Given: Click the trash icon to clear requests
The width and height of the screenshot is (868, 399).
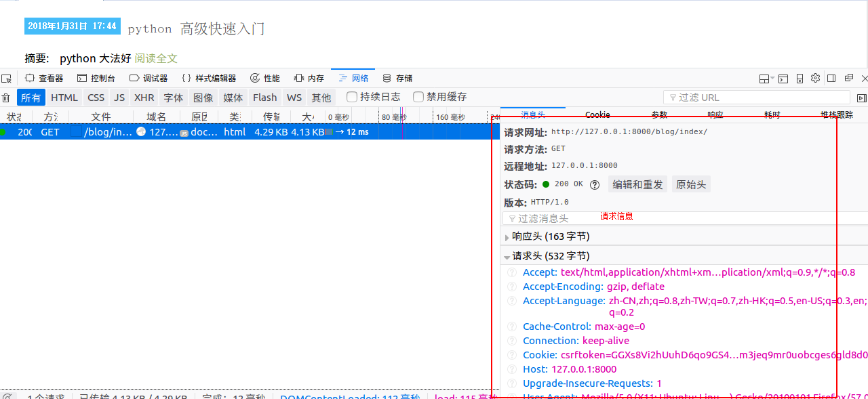Looking at the screenshot, I should tap(6, 98).
